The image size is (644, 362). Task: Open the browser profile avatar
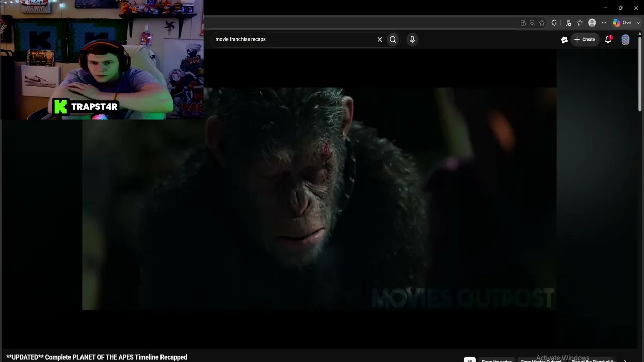pos(592,23)
